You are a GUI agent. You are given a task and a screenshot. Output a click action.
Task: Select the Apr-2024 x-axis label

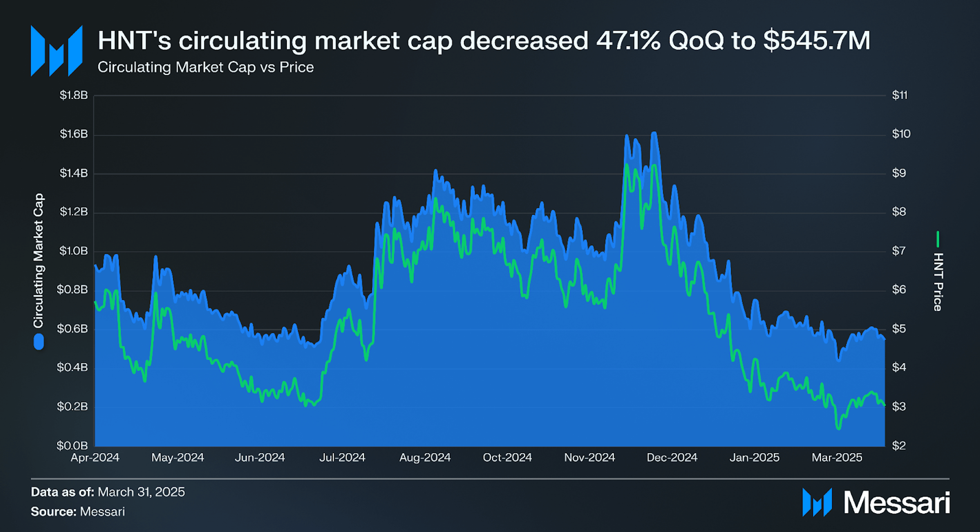(95, 457)
